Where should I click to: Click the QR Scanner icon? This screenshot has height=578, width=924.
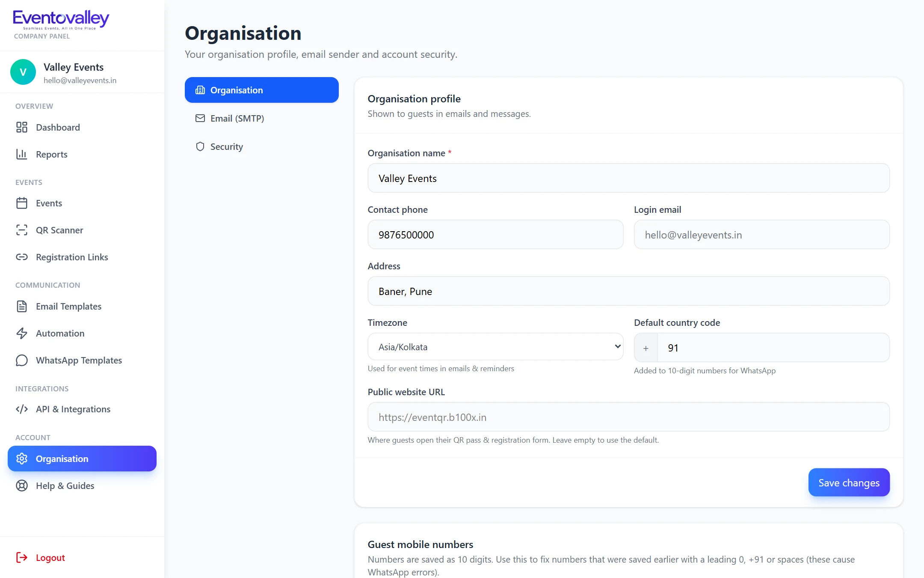[22, 230]
